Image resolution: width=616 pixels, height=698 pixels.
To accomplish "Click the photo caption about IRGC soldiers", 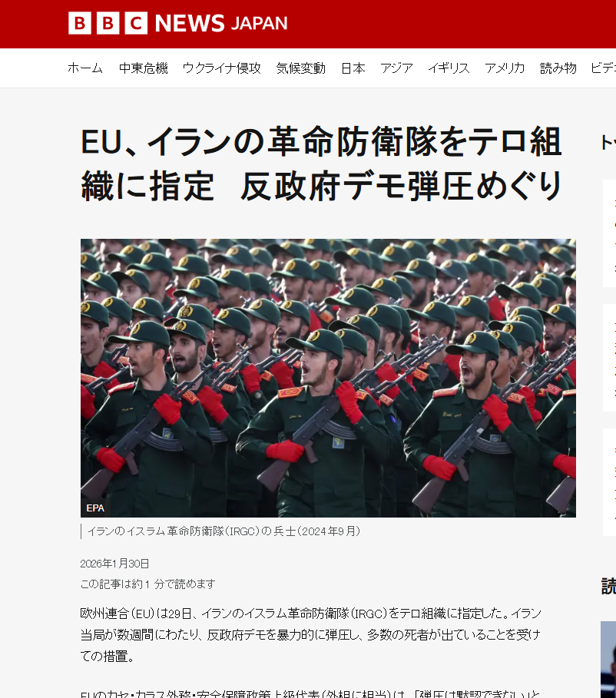I will (224, 531).
